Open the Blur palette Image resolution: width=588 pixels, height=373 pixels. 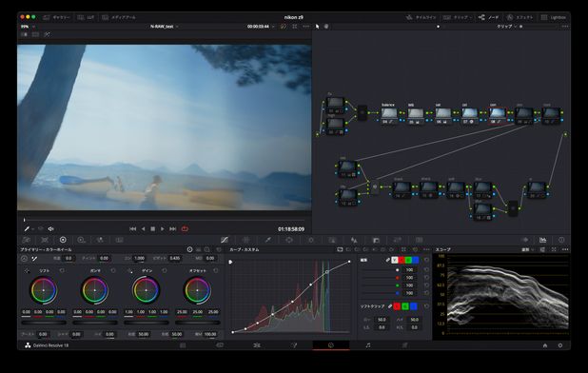tap(354, 240)
